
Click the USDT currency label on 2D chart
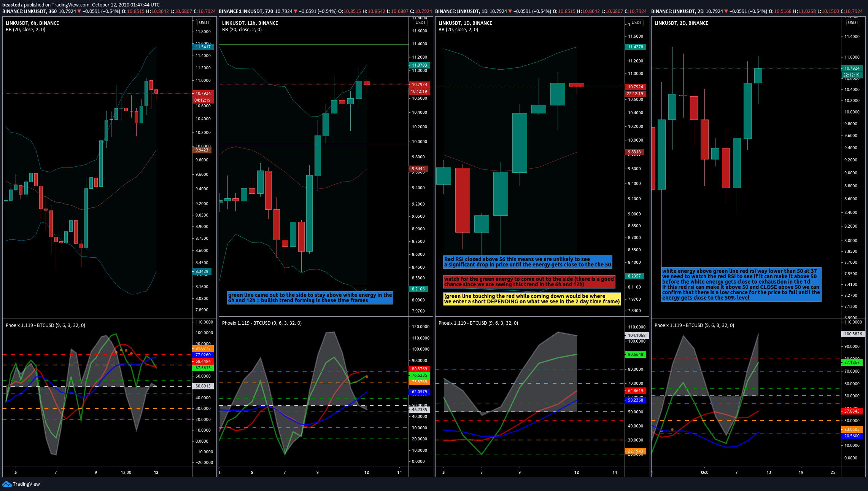[x=853, y=22]
